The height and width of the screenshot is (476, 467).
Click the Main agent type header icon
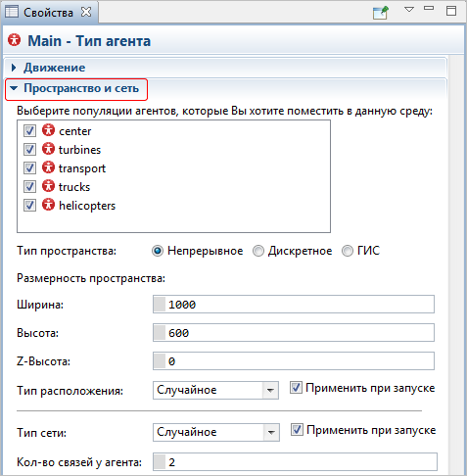tap(14, 40)
